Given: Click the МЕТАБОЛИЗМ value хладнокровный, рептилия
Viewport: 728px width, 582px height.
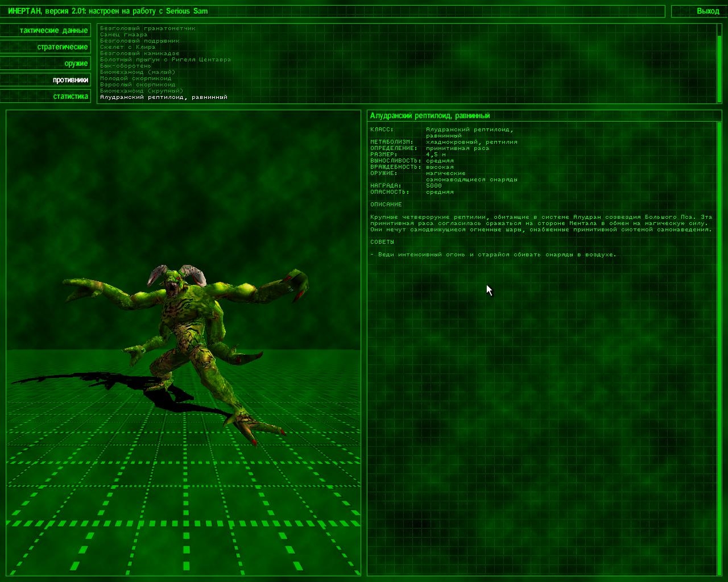Looking at the screenshot, I should pyautogui.click(x=472, y=142).
